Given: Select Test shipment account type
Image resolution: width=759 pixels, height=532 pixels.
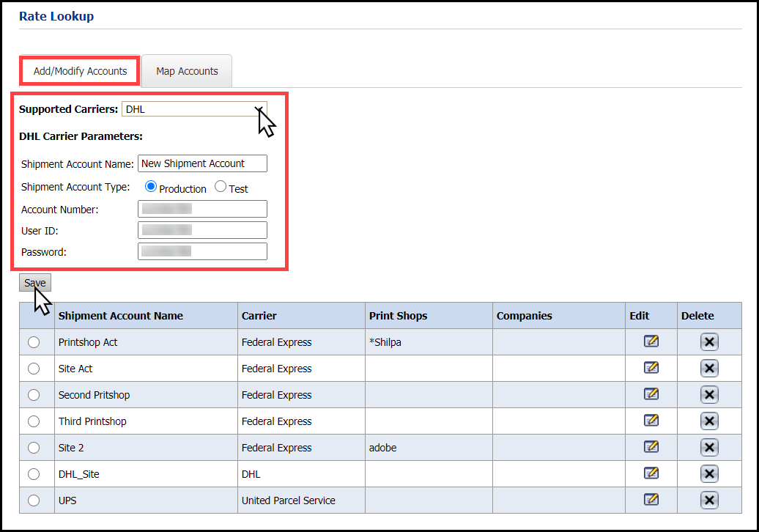Looking at the screenshot, I should [x=221, y=187].
